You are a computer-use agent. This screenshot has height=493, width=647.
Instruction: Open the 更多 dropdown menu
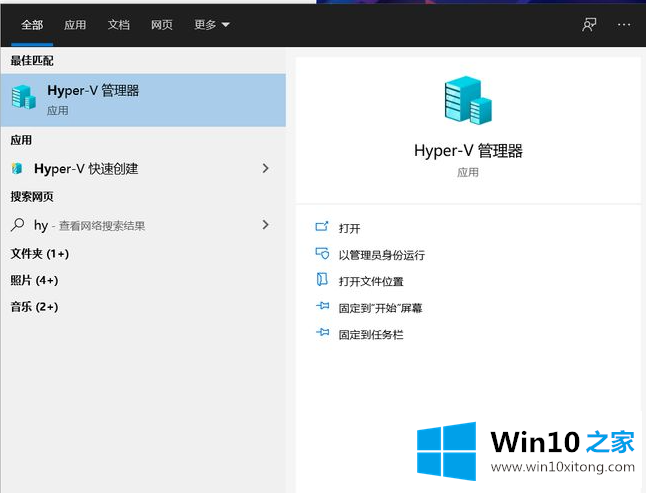tap(212, 25)
